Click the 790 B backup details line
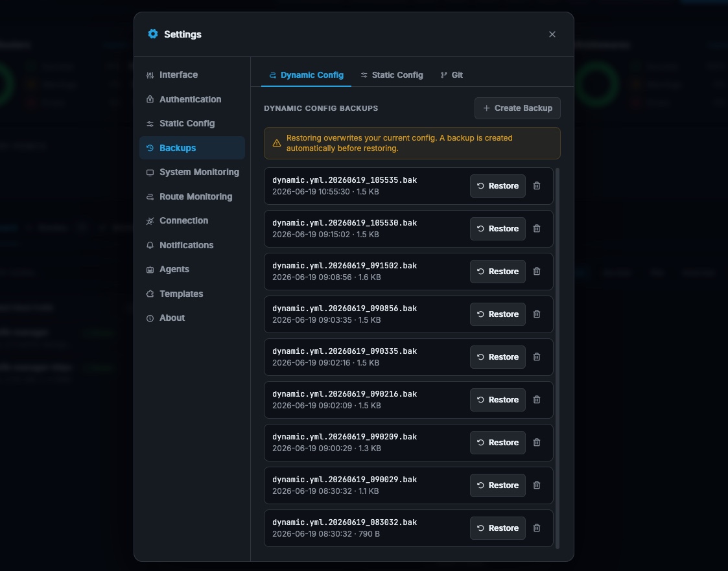 coord(326,534)
